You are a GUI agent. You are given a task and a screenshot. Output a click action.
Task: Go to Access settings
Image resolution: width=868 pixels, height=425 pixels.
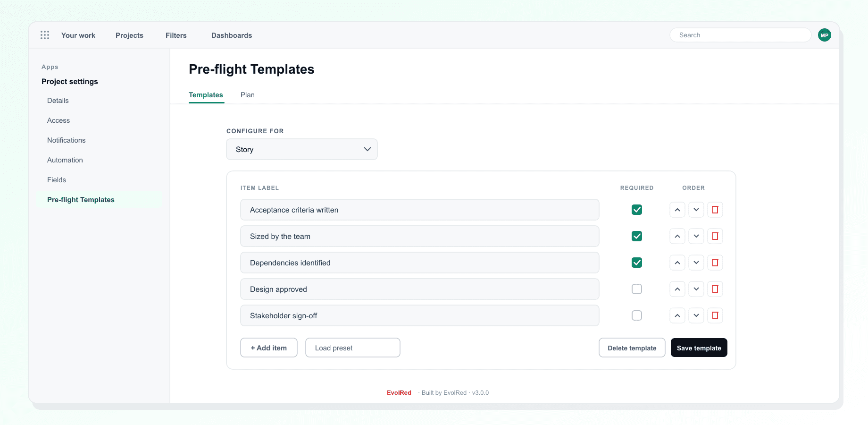[58, 120]
